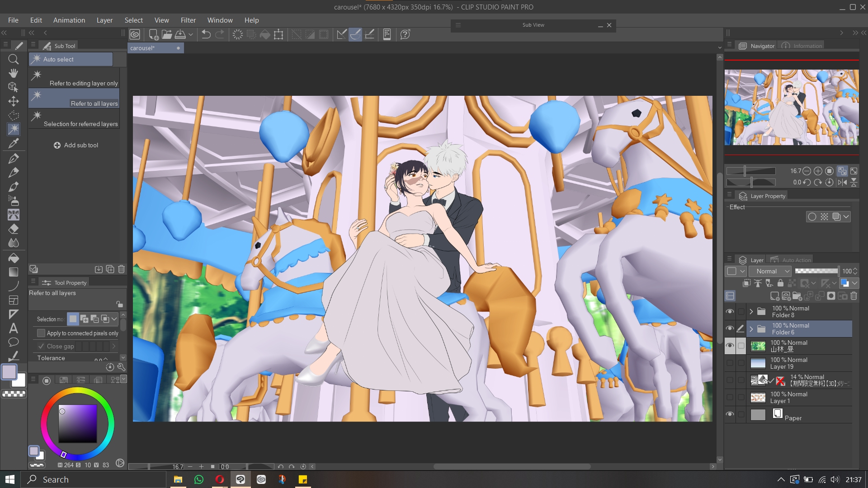Click the color wheel saturation square
The image size is (868, 488).
coord(78,423)
